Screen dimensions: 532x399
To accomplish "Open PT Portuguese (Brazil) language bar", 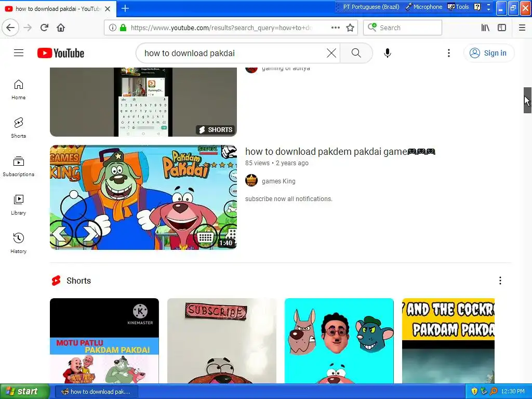I will 371,7.
